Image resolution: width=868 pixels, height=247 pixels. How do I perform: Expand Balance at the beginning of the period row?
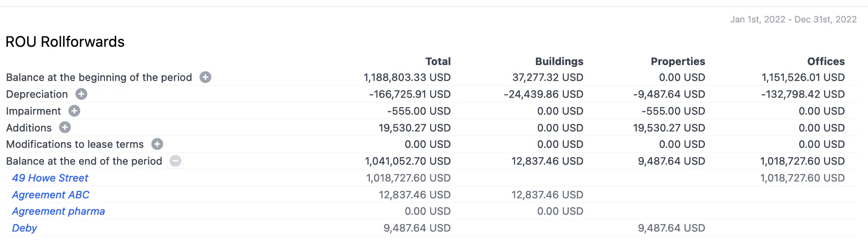click(x=205, y=77)
